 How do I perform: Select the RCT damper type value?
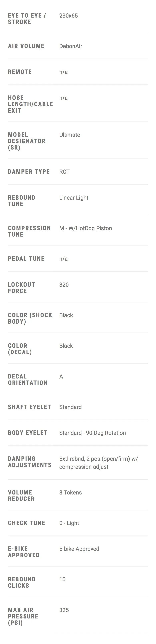pos(64,172)
